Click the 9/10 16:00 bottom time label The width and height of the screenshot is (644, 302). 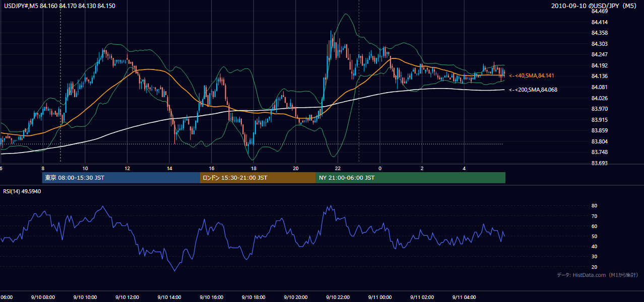pos(211,297)
